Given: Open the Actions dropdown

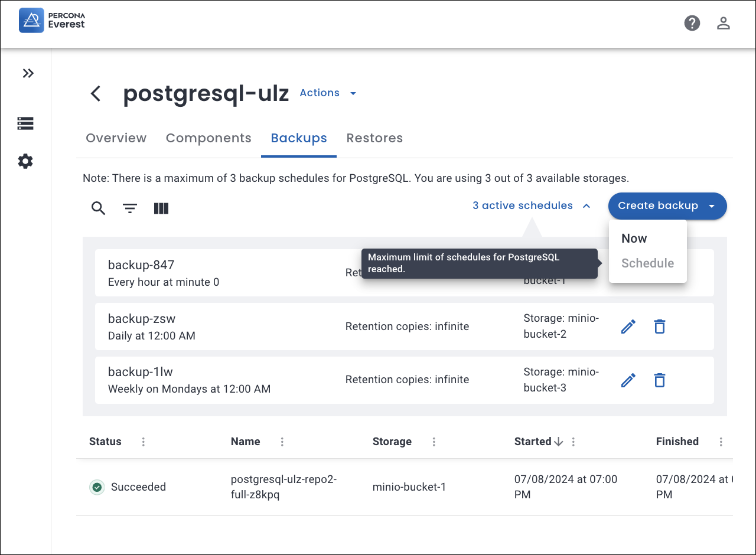Looking at the screenshot, I should coord(328,93).
